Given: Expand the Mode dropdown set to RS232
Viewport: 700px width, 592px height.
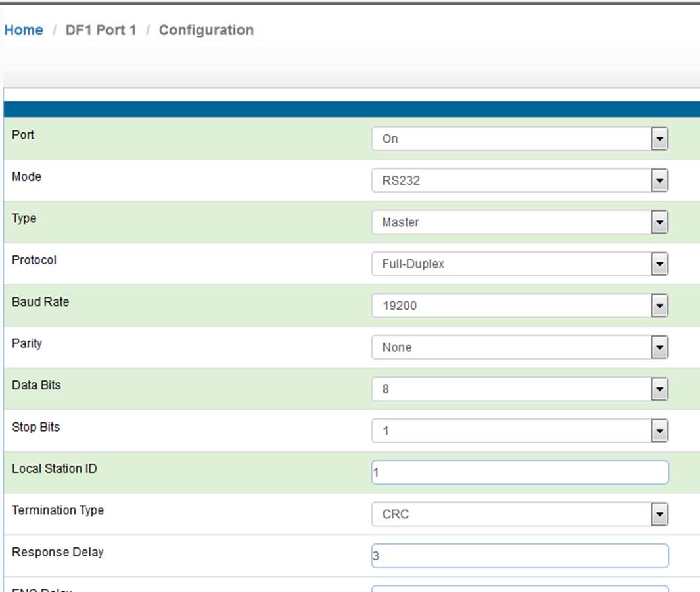Looking at the screenshot, I should [x=520, y=180].
